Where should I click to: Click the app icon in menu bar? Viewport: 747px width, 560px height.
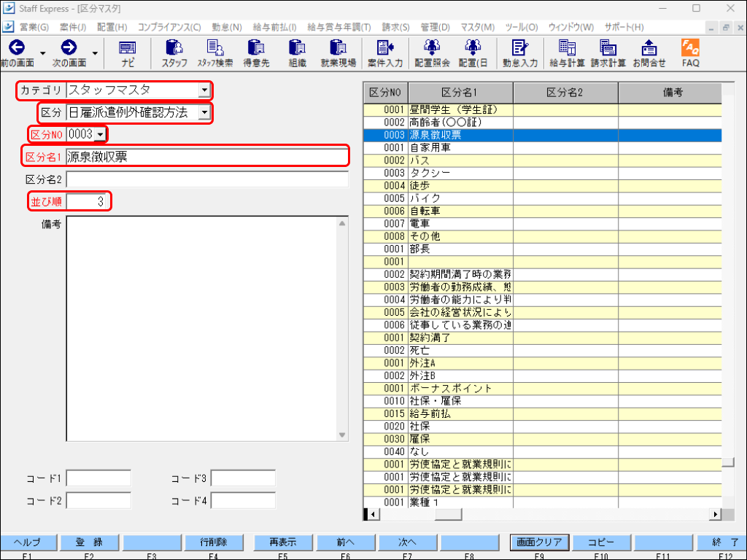[x=8, y=27]
